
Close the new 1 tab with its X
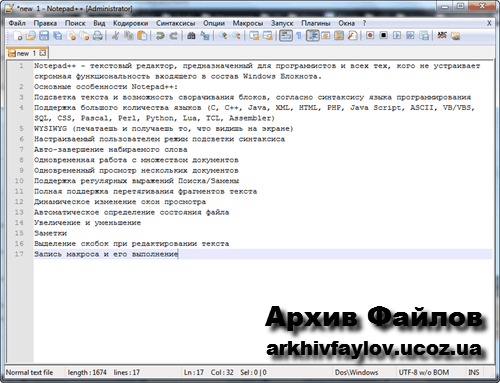(x=43, y=53)
